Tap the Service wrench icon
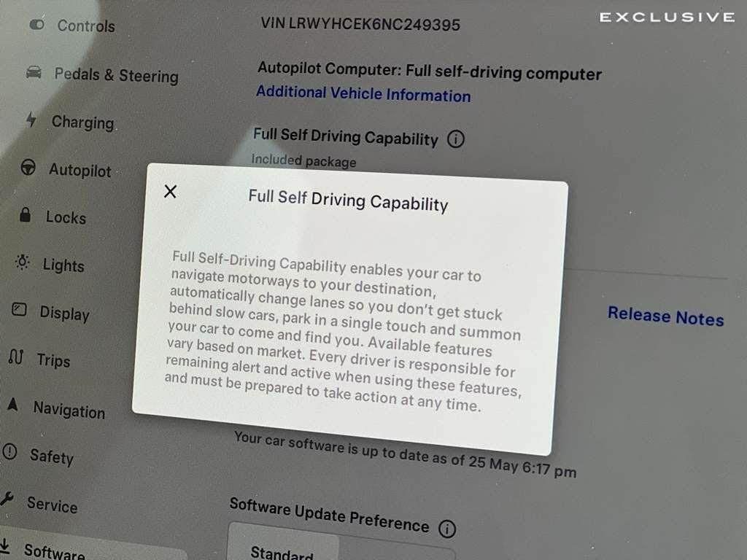 pos(7,498)
